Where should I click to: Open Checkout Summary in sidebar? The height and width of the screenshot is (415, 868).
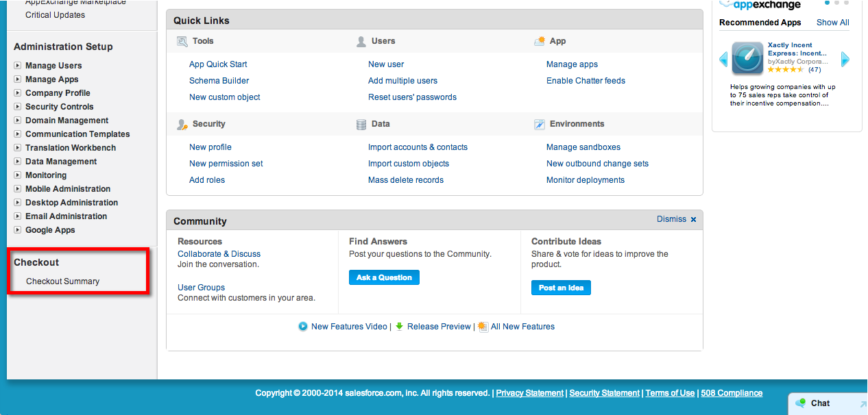point(62,281)
